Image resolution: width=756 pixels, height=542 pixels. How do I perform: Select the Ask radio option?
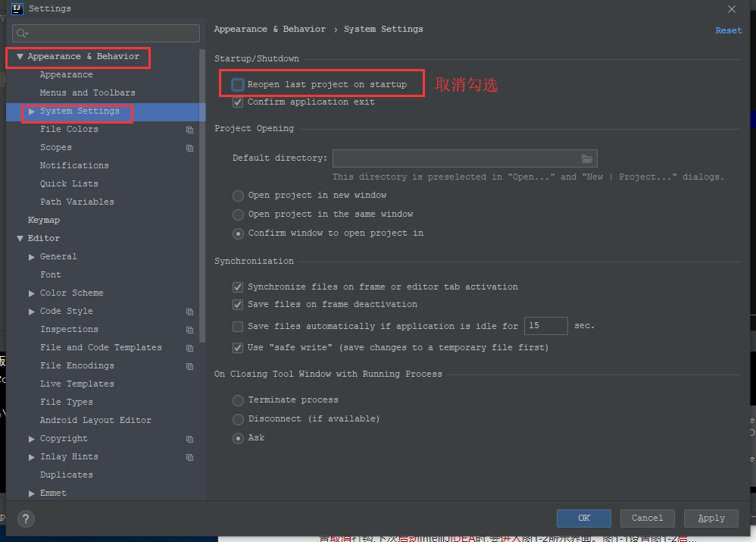click(x=238, y=438)
